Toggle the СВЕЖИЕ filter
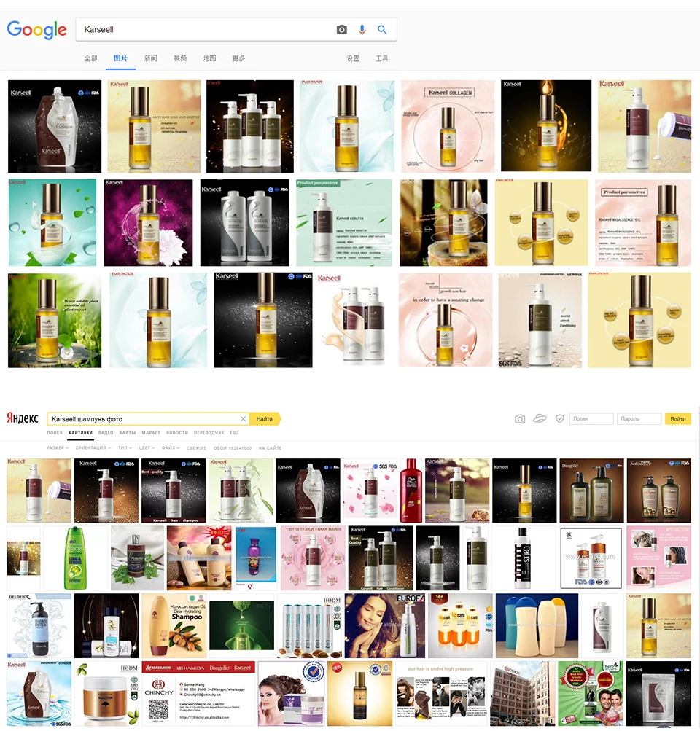The height and width of the screenshot is (731, 700). pyautogui.click(x=196, y=448)
